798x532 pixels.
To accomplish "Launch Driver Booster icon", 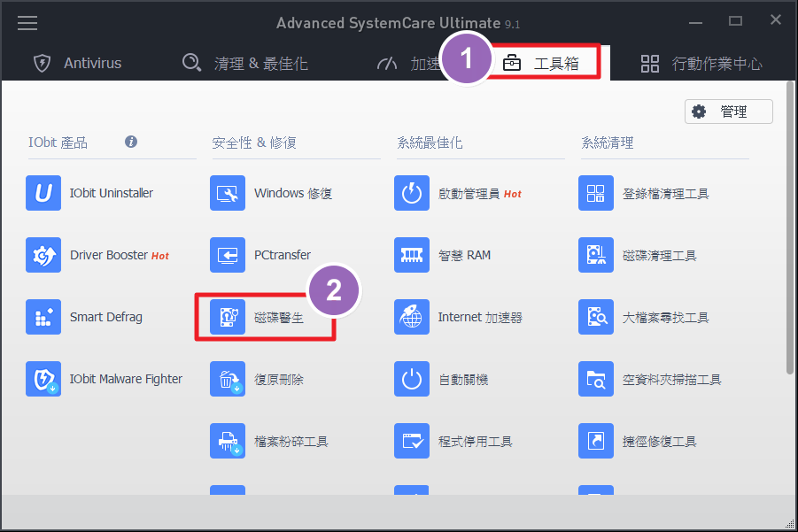I will pos(43,255).
